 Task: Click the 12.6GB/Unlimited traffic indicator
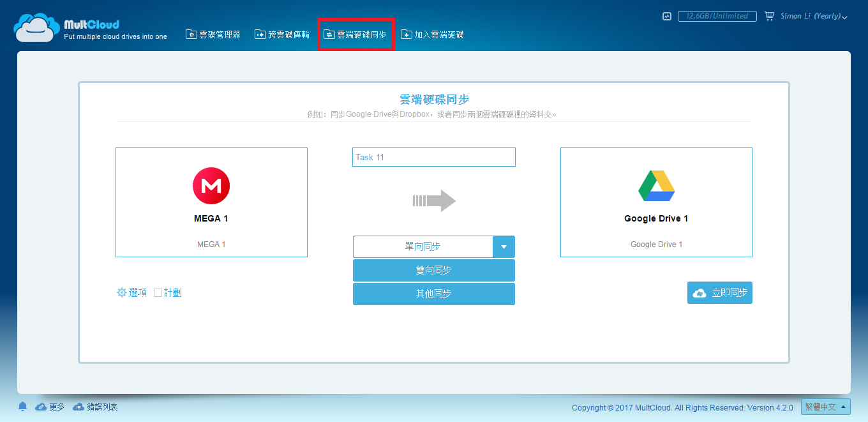click(717, 16)
